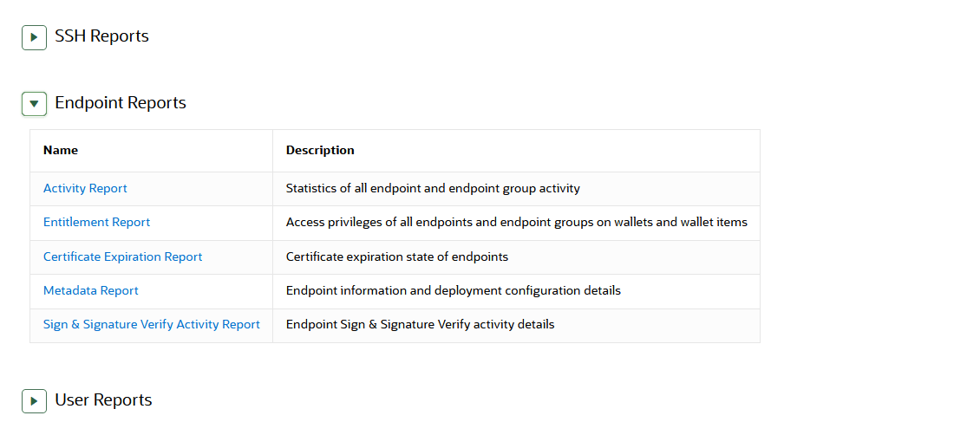Click the Certificate Expiration Report description text
This screenshot has height=435, width=980.
(x=396, y=256)
